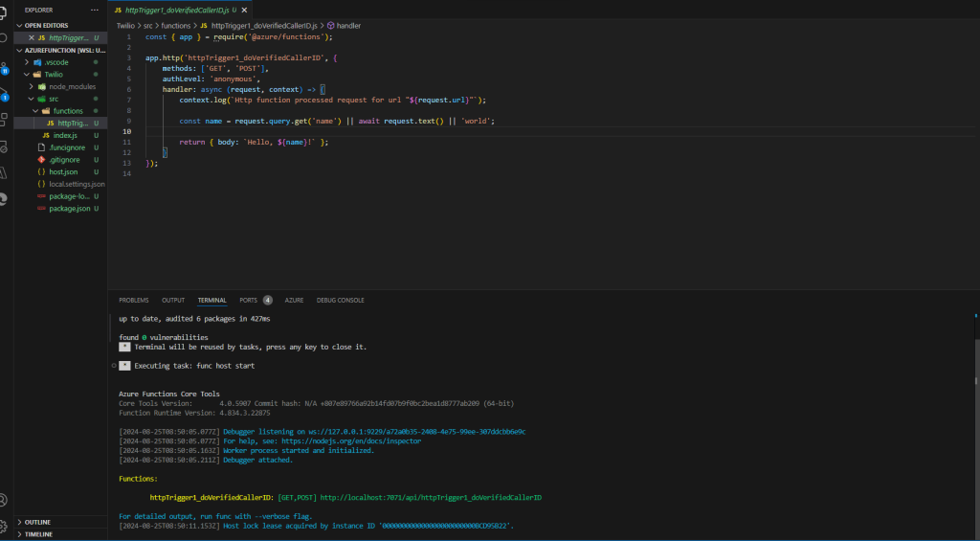Open local.settings.json in the explorer
Image resolution: width=980 pixels, height=541 pixels.
(x=77, y=184)
